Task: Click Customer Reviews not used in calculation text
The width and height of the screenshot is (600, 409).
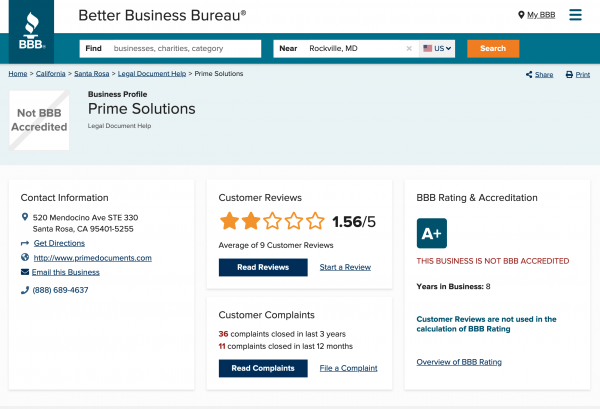Action: 486,324
